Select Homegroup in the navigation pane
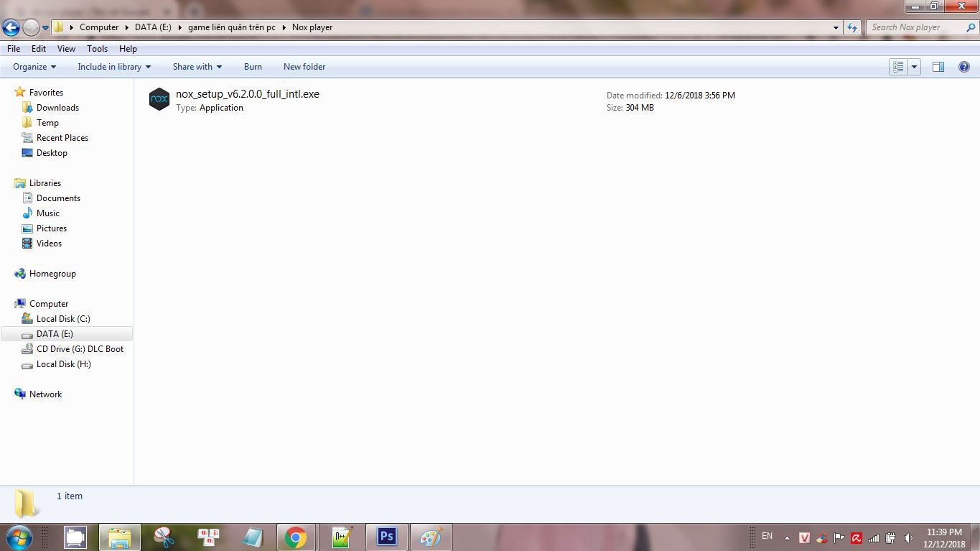Viewport: 980px width, 551px height. tap(52, 274)
